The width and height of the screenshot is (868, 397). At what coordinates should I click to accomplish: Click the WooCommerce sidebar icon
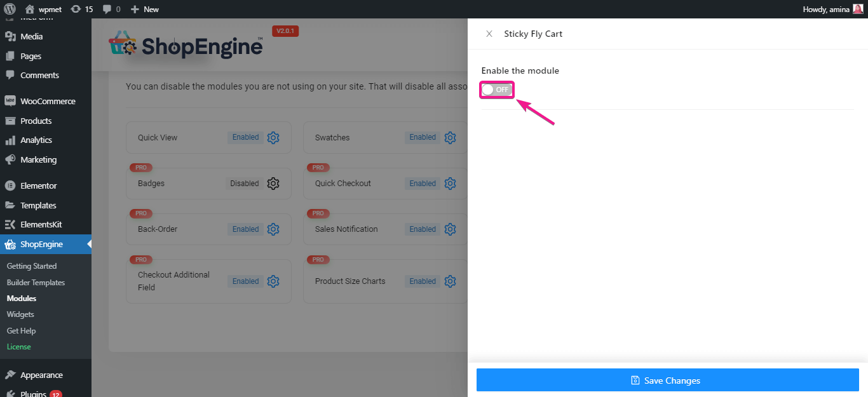click(10, 101)
